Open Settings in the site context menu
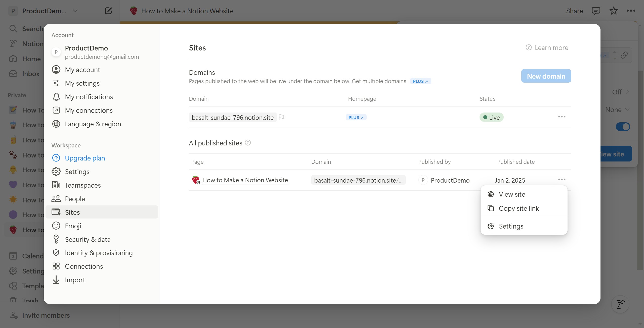644x328 pixels. pos(511,226)
